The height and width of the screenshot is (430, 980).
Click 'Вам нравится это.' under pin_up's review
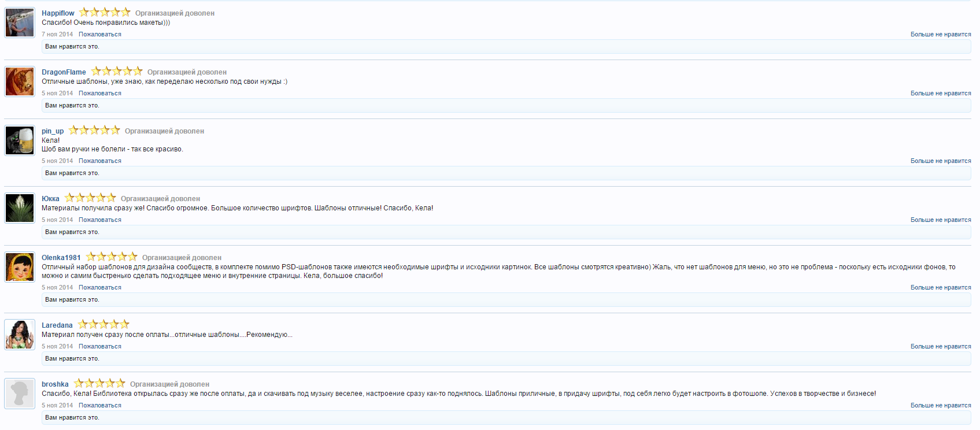click(72, 173)
